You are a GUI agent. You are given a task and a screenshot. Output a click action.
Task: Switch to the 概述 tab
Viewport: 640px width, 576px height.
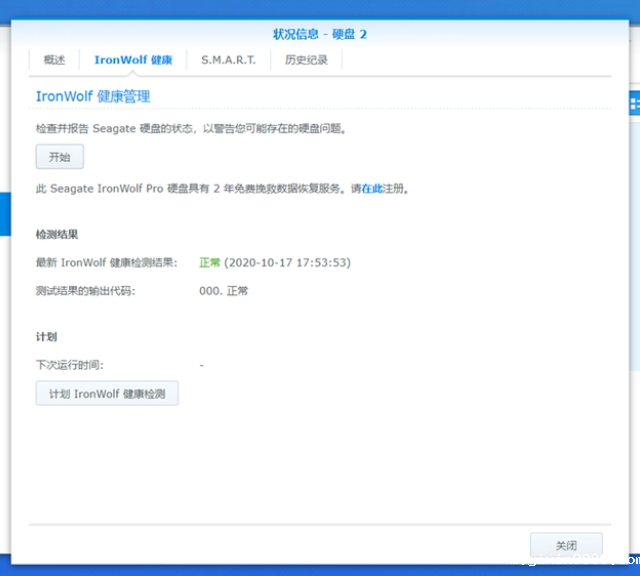[54, 60]
